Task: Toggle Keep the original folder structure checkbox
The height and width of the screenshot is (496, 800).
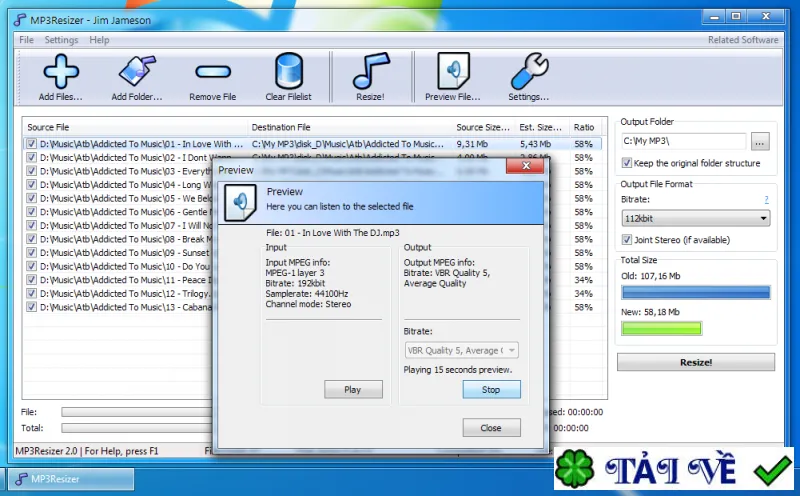Action: pyautogui.click(x=627, y=163)
